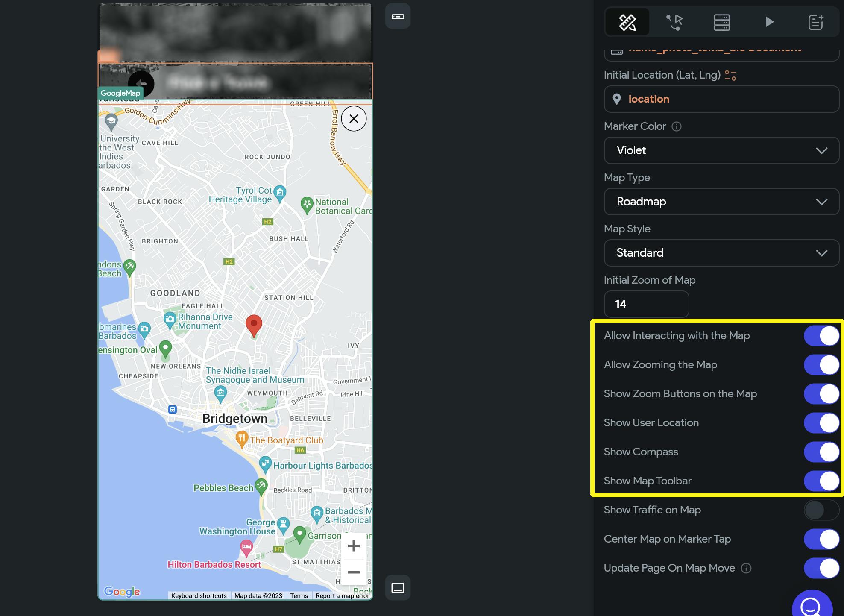Click the set-from-variable icon beside Initial Location
844x616 pixels.
tap(730, 76)
